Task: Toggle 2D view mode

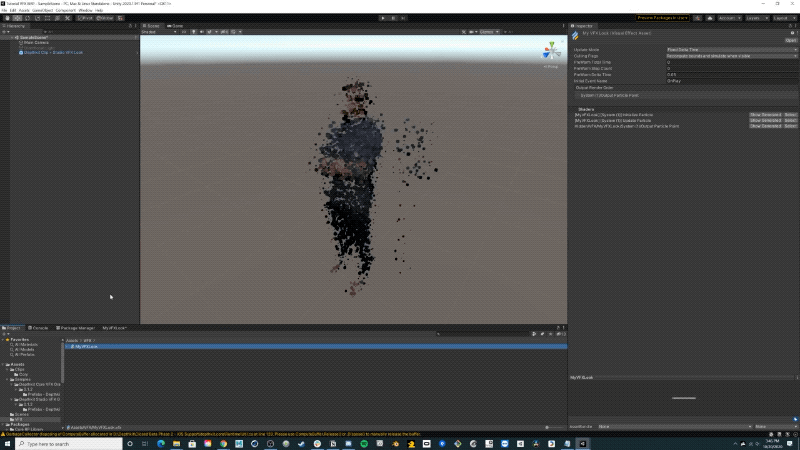Action: click(184, 32)
